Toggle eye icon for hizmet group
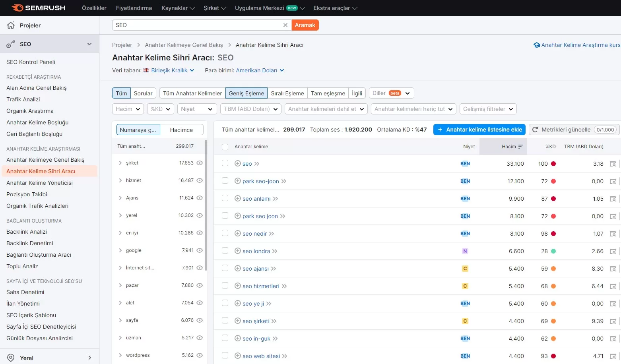621x364 pixels. coord(200,180)
